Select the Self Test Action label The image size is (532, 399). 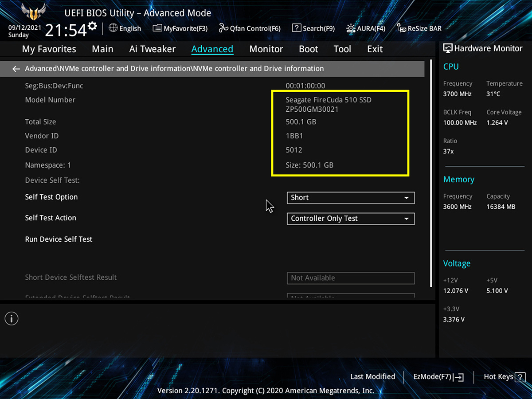pos(51,218)
